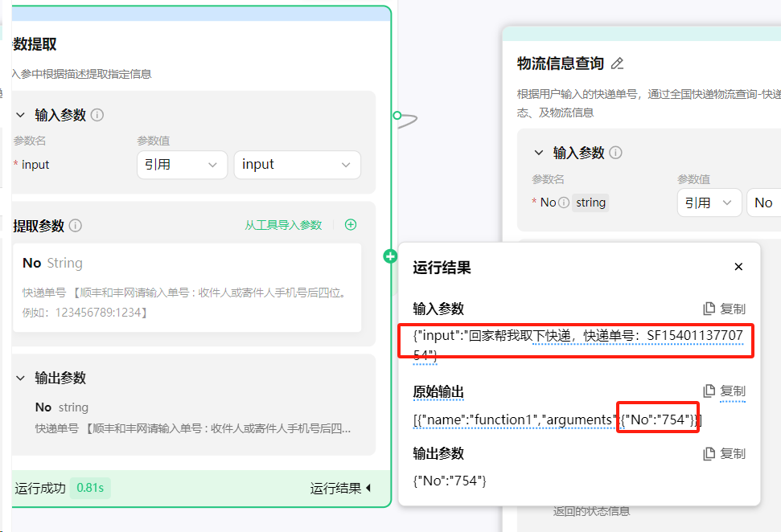Open 引用 dropdown in 物流信息查询 node
This screenshot has width=781, height=532.
[709, 203]
